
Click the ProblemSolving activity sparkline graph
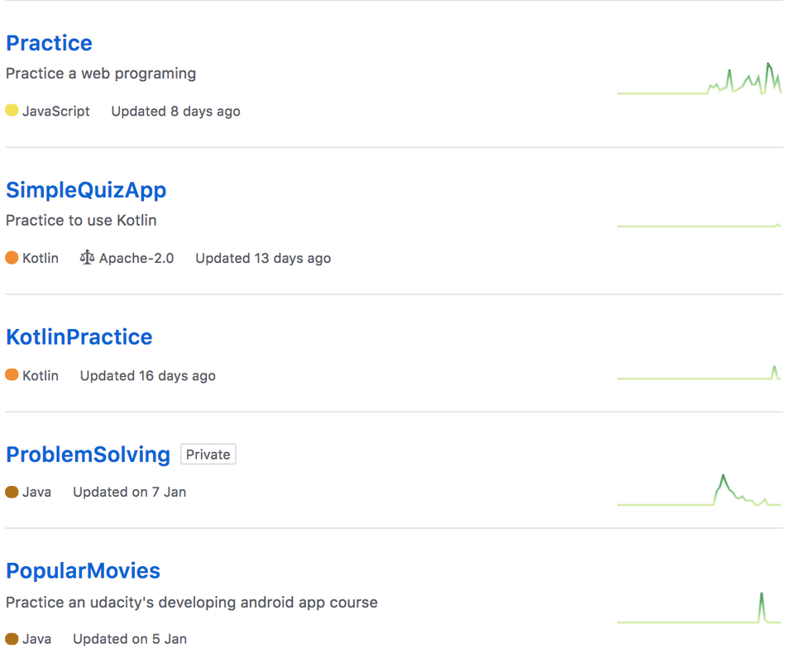699,490
